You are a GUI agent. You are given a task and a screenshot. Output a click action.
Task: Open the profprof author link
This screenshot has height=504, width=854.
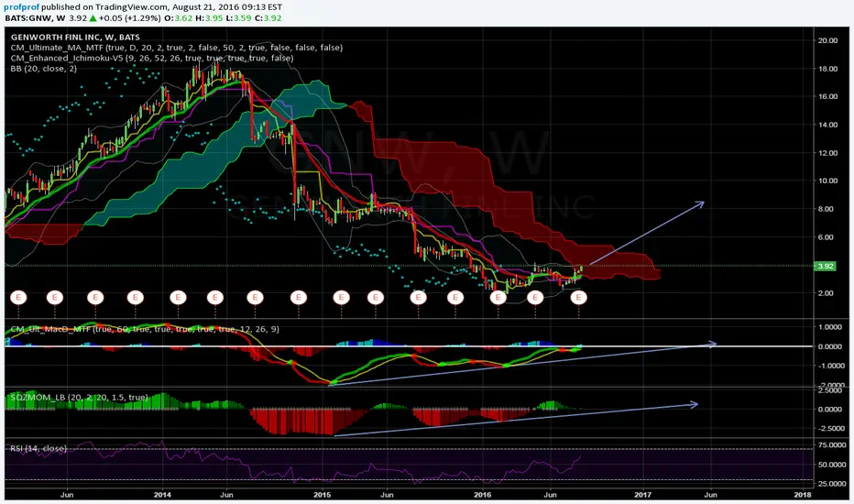coord(22,7)
